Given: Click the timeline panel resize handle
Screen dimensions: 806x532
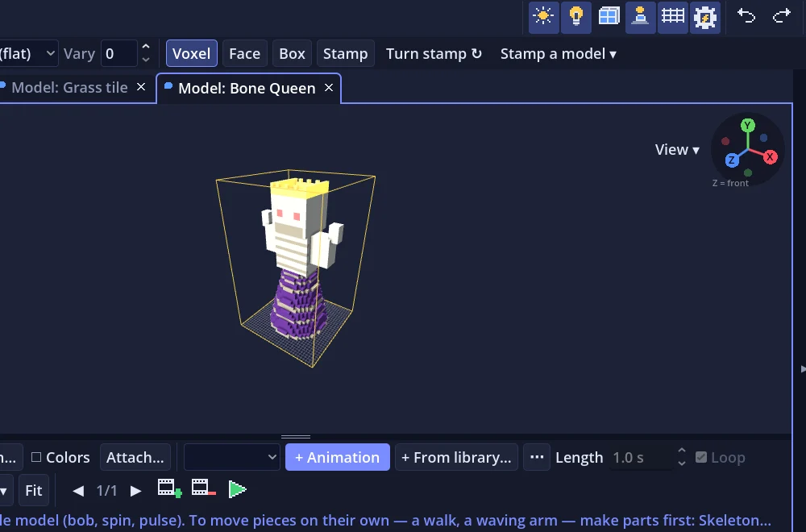Looking at the screenshot, I should [296, 437].
